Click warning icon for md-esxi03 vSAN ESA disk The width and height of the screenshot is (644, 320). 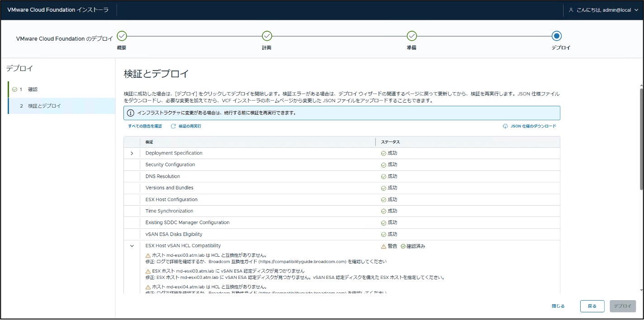tap(148, 271)
